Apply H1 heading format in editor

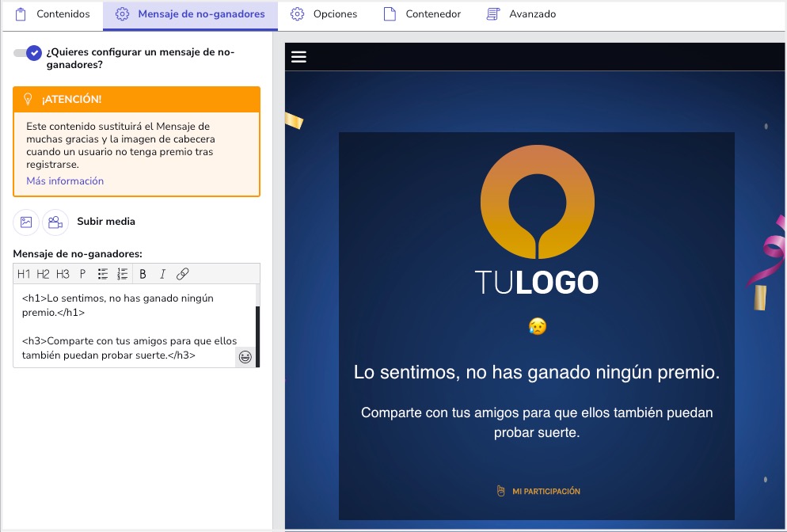[24, 274]
